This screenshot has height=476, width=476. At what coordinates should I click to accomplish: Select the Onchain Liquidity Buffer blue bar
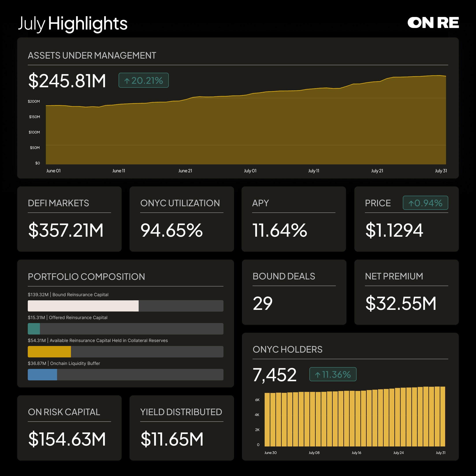pos(42,374)
